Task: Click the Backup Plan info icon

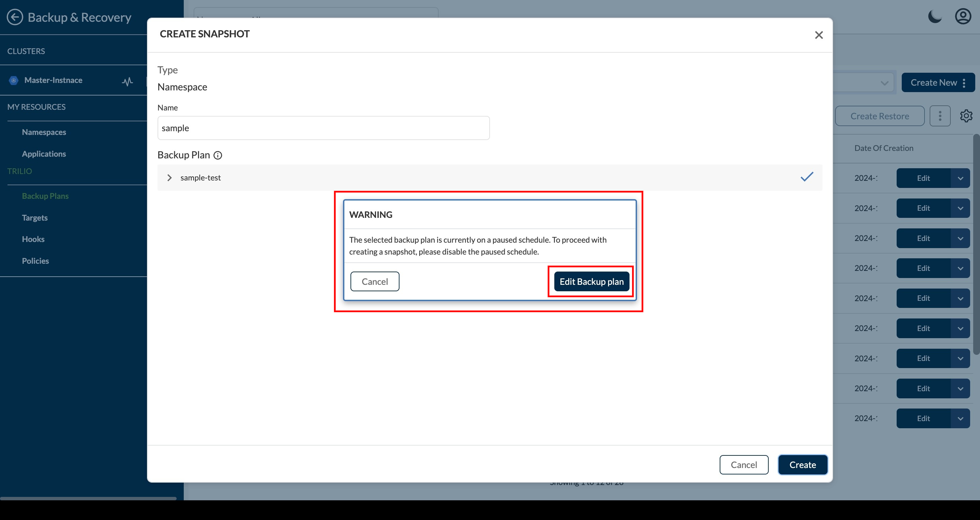Action: click(x=218, y=155)
